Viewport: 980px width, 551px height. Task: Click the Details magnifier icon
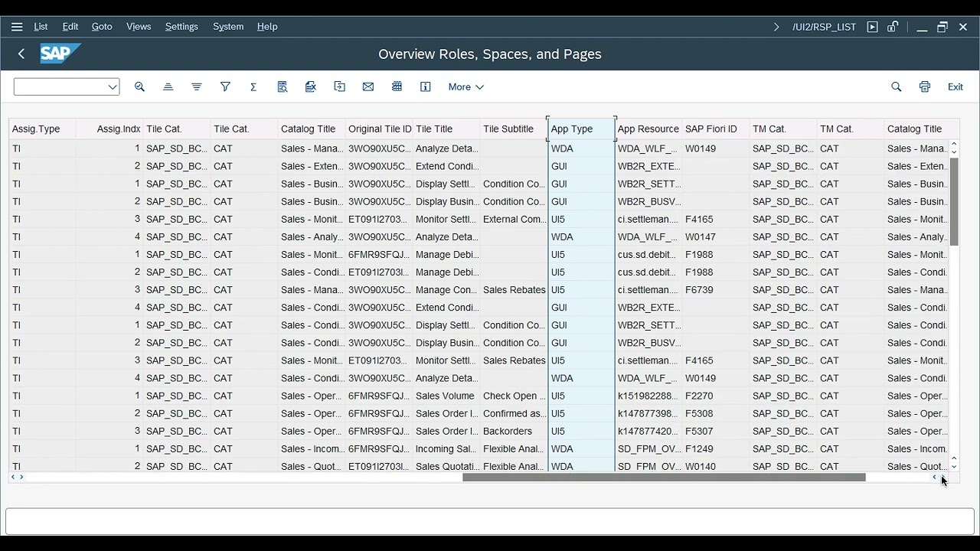point(139,87)
